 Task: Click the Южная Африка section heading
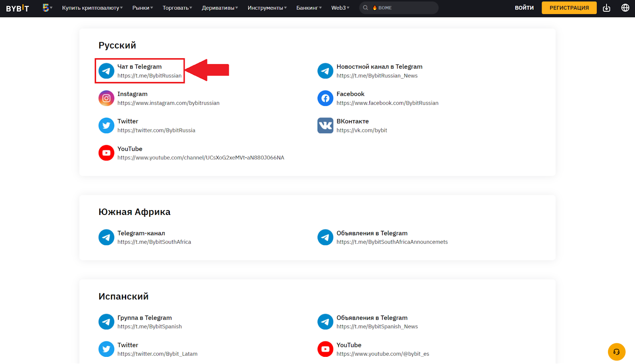point(135,212)
